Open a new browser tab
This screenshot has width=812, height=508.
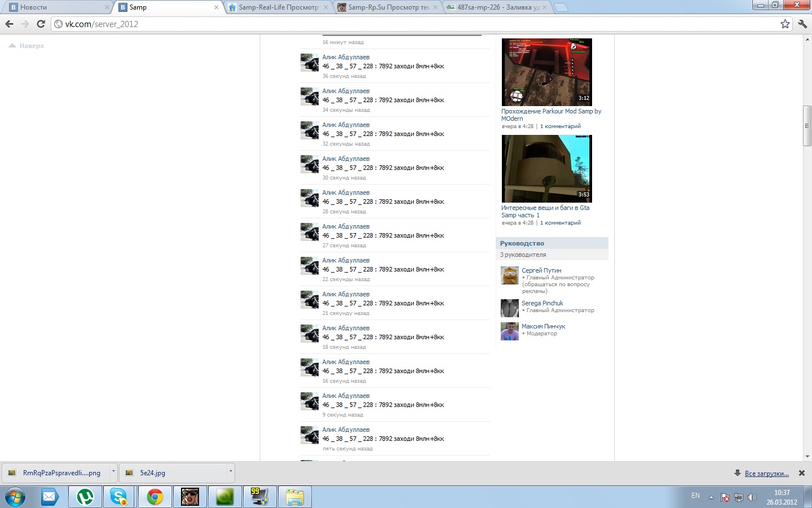click(561, 7)
